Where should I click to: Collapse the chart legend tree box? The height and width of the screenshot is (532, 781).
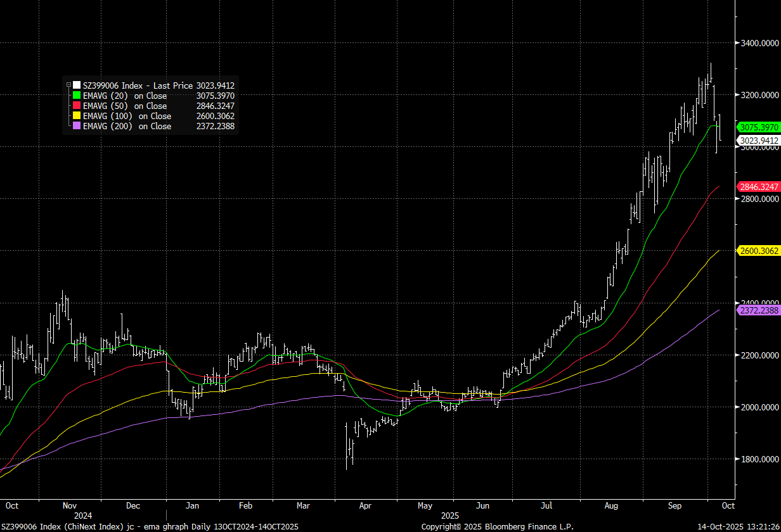click(68, 85)
